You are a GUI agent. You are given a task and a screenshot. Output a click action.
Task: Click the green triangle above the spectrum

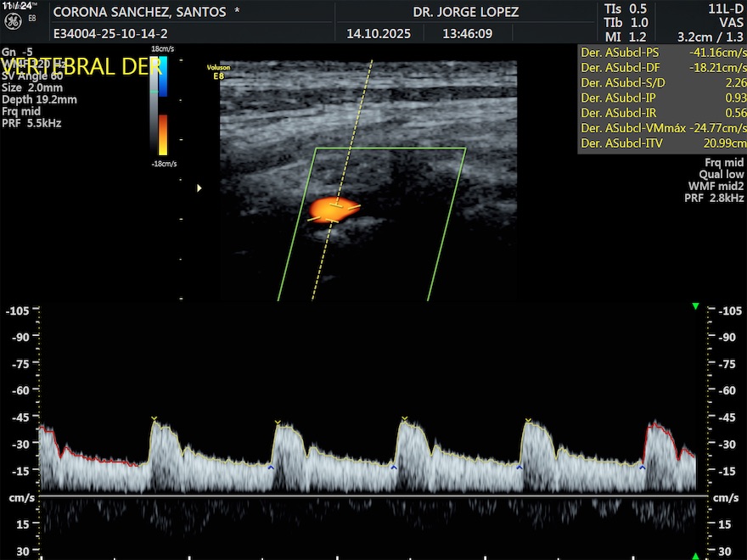pos(695,305)
